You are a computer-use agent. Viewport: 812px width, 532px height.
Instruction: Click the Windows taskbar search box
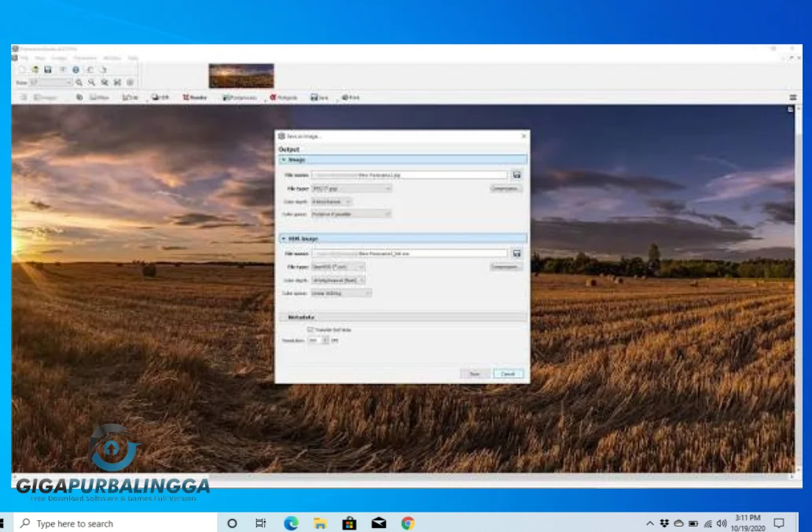pos(116,523)
